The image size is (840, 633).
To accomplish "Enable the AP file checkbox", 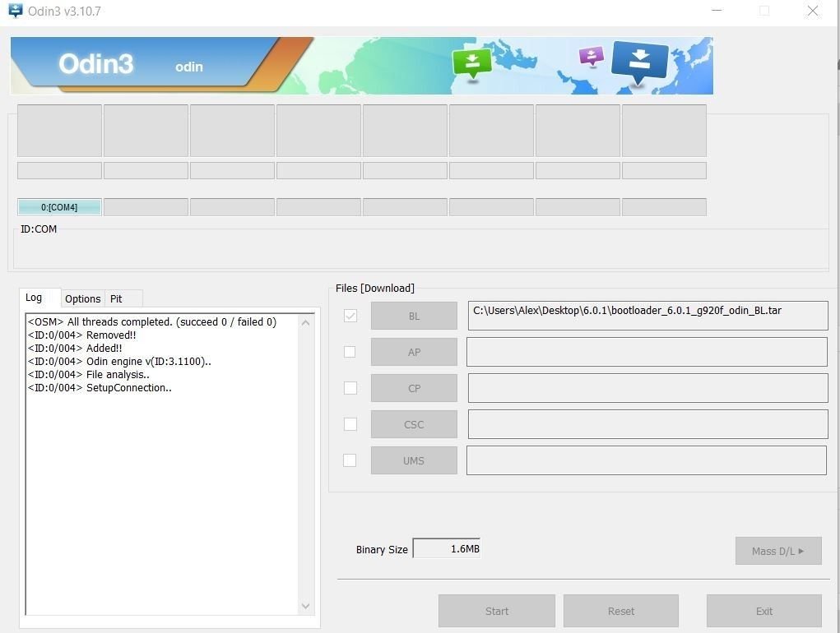I will coord(350,352).
